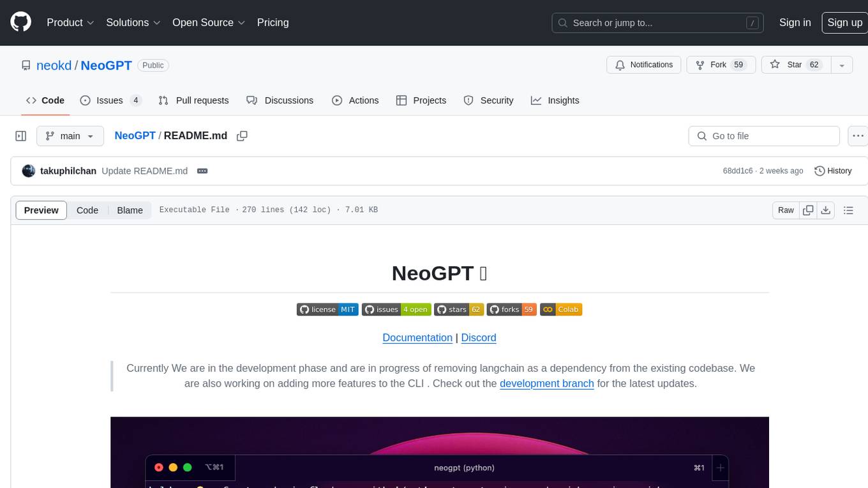Download raw file icon
This screenshot has width=868, height=488.
[x=825, y=210]
